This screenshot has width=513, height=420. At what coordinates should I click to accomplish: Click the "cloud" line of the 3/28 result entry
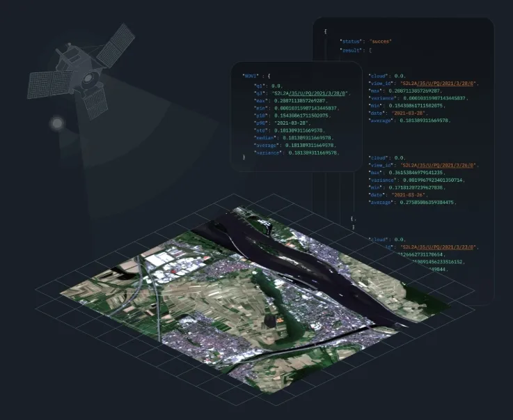click(388, 76)
